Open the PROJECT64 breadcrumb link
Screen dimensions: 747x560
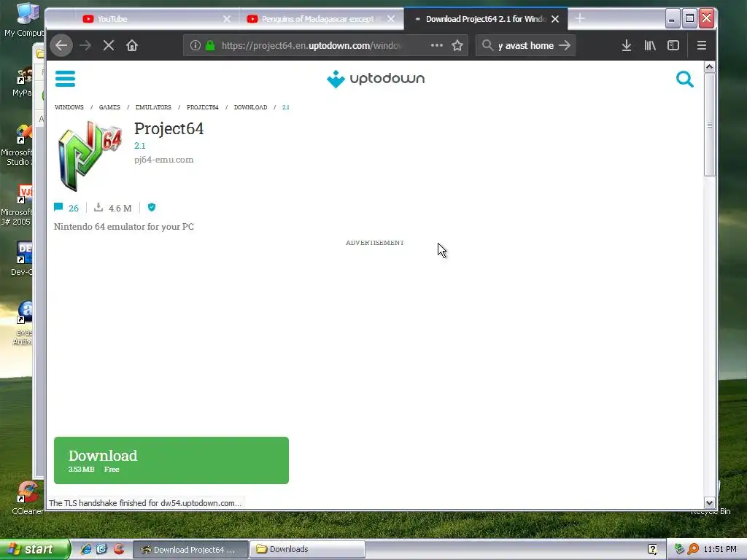point(203,107)
